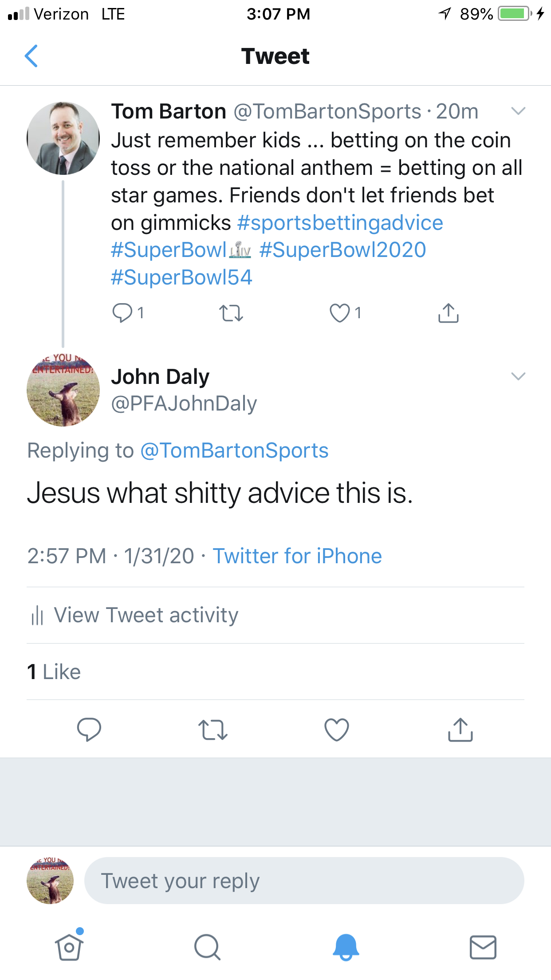This screenshot has width=551, height=980.
Task: Reply to Tom Barton's tweet
Action: point(122,313)
